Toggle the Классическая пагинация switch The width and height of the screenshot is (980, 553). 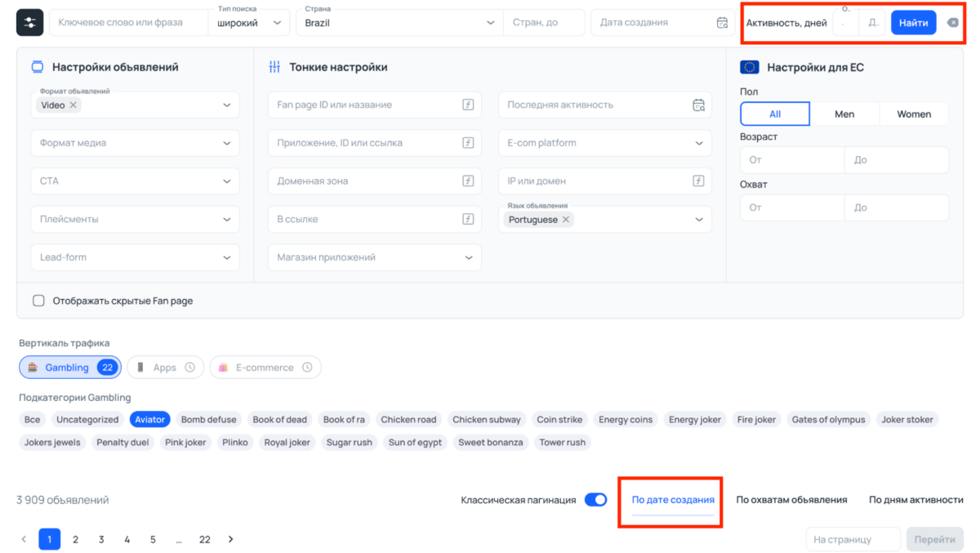595,500
